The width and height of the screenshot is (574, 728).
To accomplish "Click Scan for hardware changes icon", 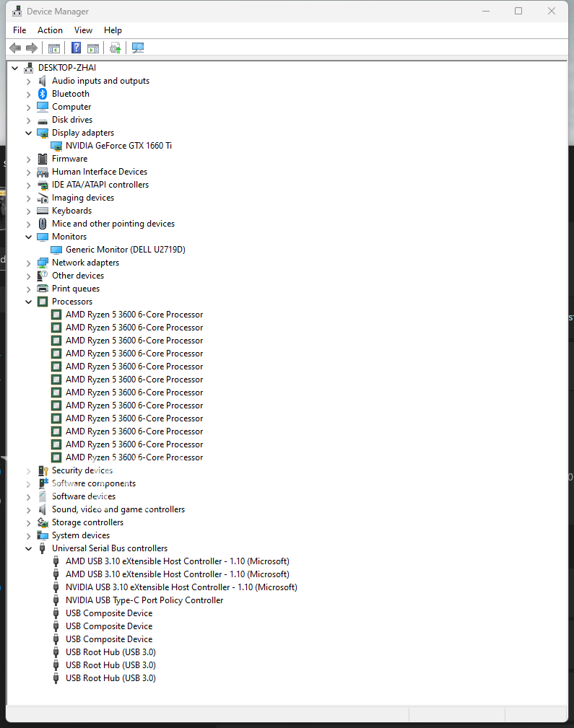I will coord(138,48).
